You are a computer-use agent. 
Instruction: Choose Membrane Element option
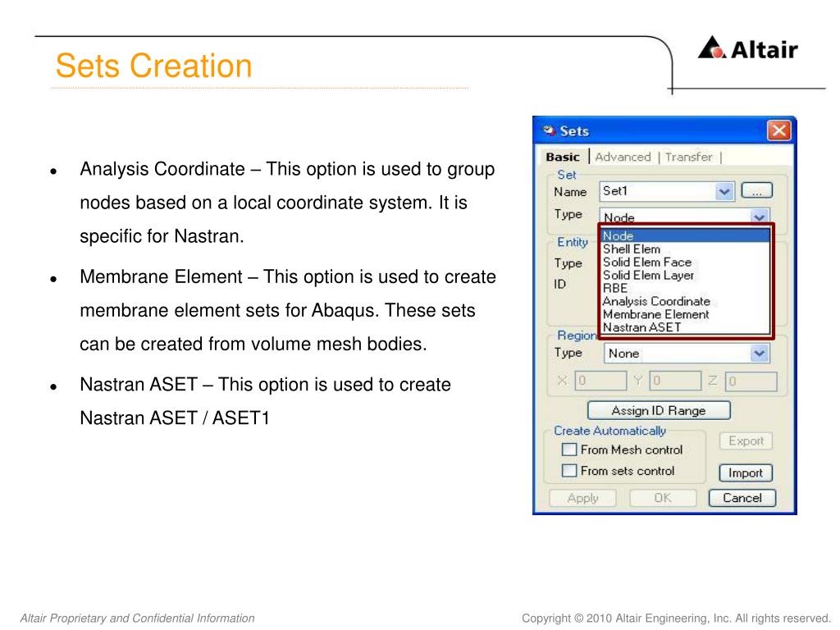[685, 314]
